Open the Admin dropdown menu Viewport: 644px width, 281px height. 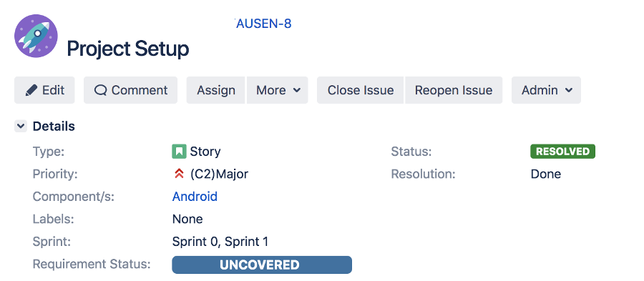(546, 90)
